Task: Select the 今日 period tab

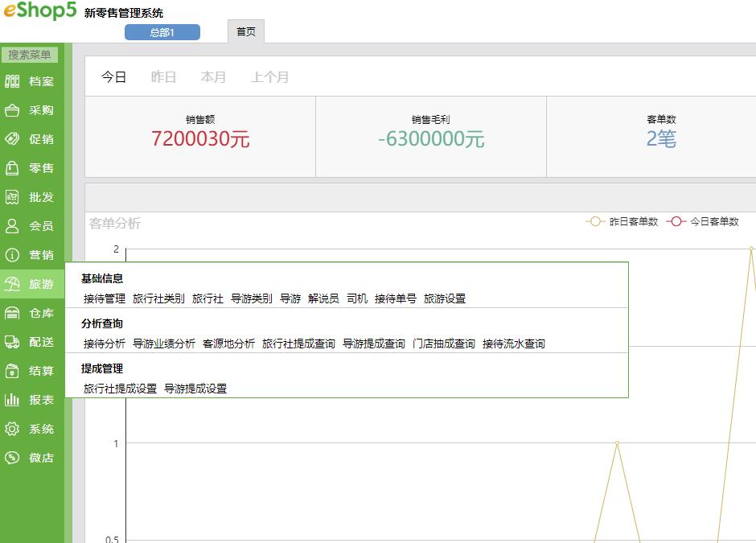Action: coord(113,76)
